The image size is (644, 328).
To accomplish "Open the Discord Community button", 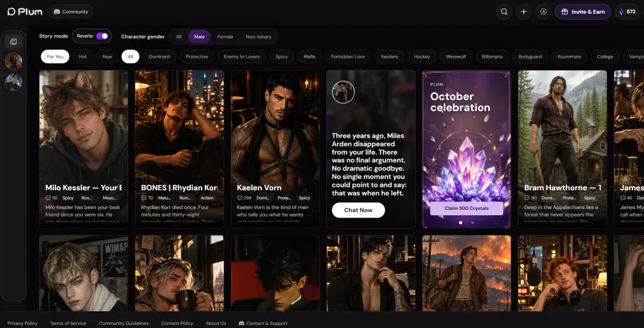I will [x=71, y=12].
